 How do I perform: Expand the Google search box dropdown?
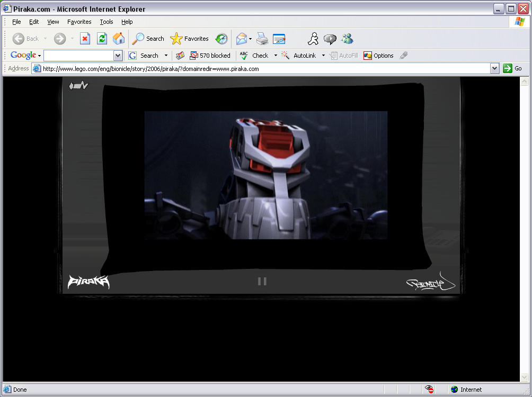point(118,56)
